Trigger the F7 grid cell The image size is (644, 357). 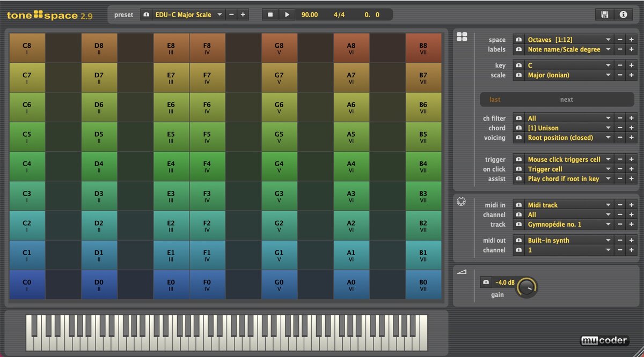[207, 78]
